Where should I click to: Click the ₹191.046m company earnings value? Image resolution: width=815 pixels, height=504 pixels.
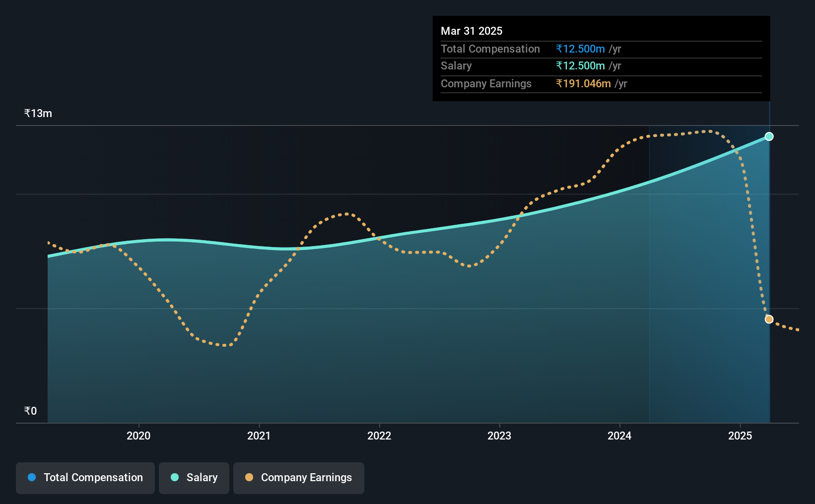click(584, 83)
